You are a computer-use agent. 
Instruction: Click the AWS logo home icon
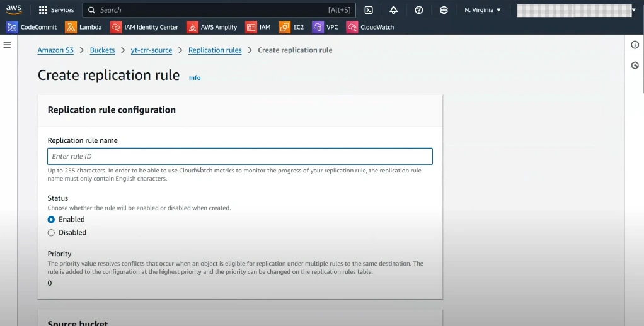click(14, 9)
